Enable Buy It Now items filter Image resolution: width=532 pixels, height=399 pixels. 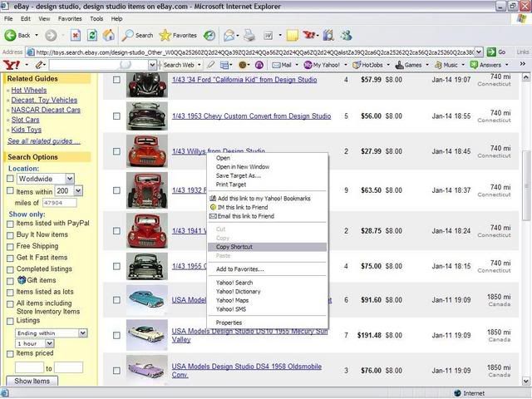pos(10,235)
